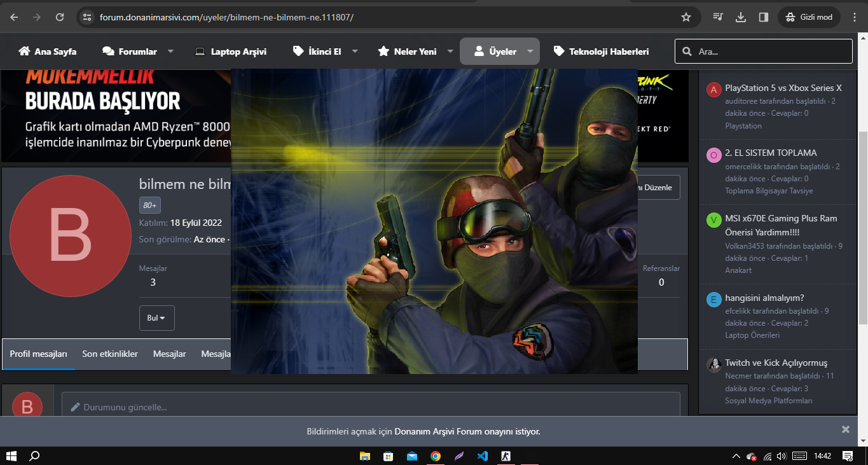
Task: Close the notification permission banner
Action: tap(845, 429)
